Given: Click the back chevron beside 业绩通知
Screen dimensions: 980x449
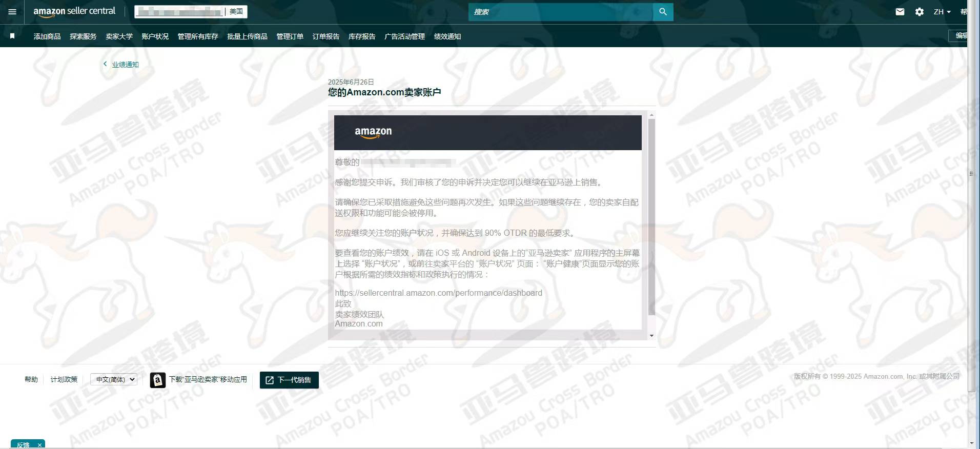Looking at the screenshot, I should click(105, 64).
